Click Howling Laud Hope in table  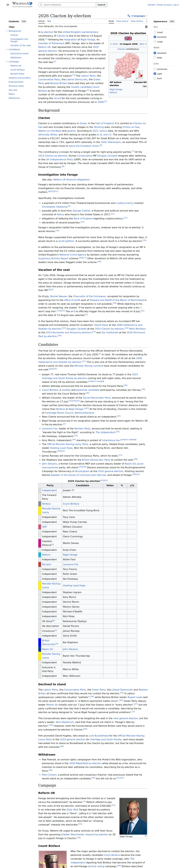(x=74, y=585)
